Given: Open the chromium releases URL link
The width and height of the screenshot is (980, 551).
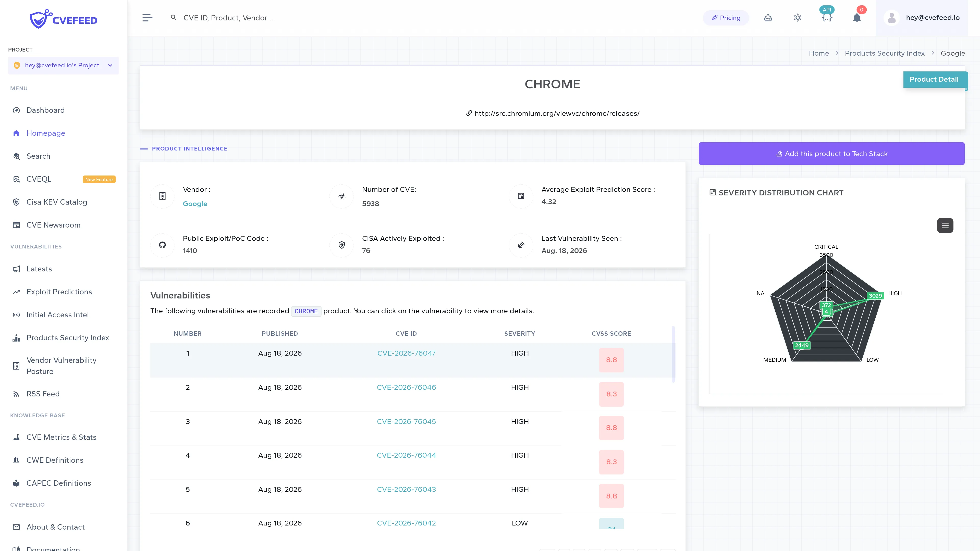Looking at the screenshot, I should [x=557, y=113].
